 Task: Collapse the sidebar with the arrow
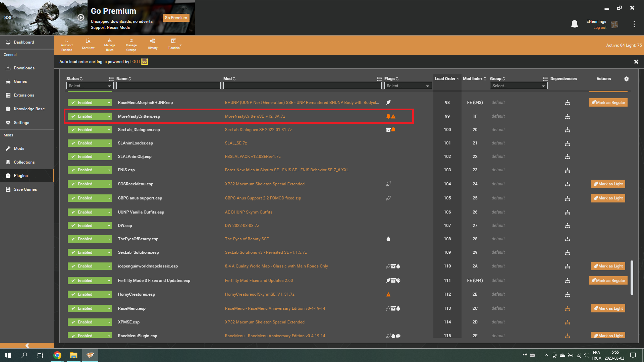(27, 346)
